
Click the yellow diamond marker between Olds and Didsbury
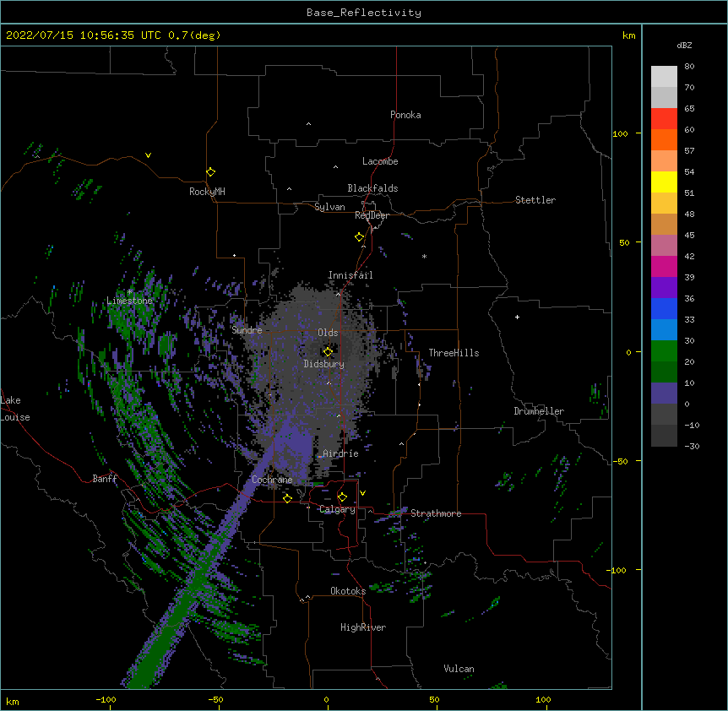pyautogui.click(x=328, y=352)
